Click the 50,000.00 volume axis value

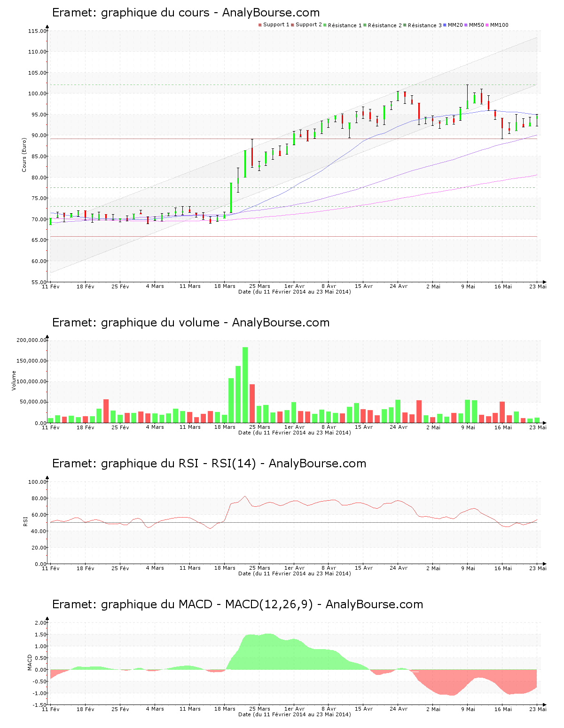(33, 402)
